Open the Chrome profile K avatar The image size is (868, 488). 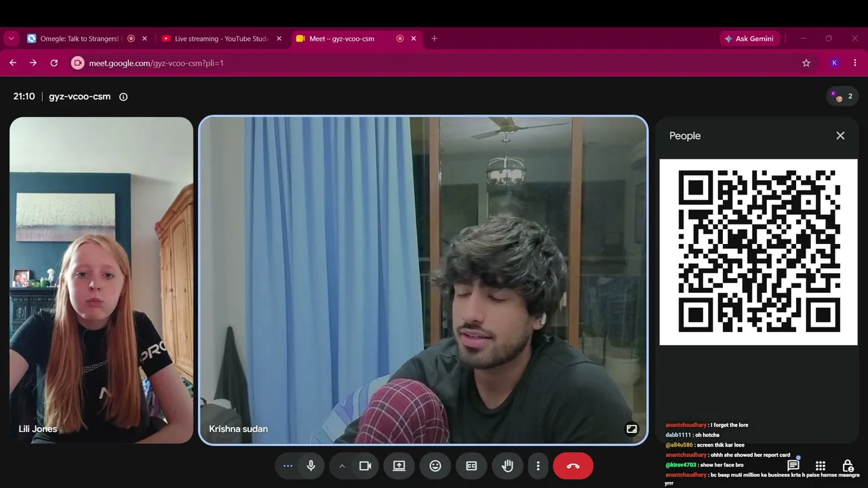835,63
